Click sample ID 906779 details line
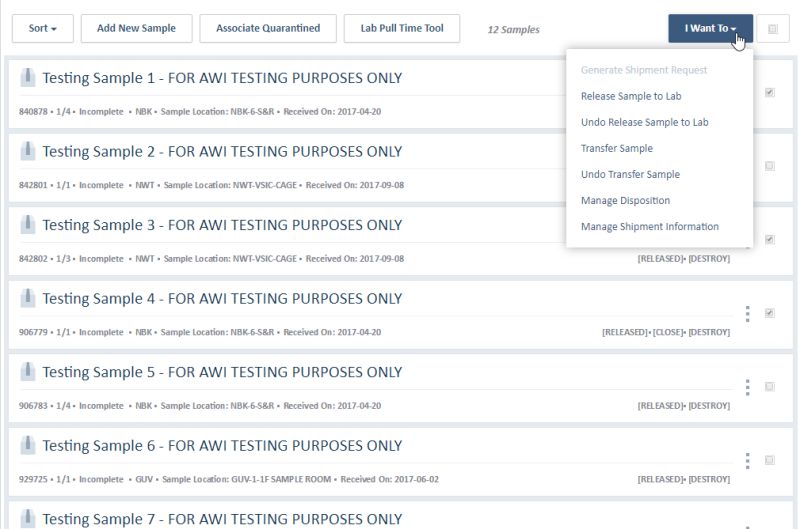The width and height of the screenshot is (800, 529). coord(200,332)
